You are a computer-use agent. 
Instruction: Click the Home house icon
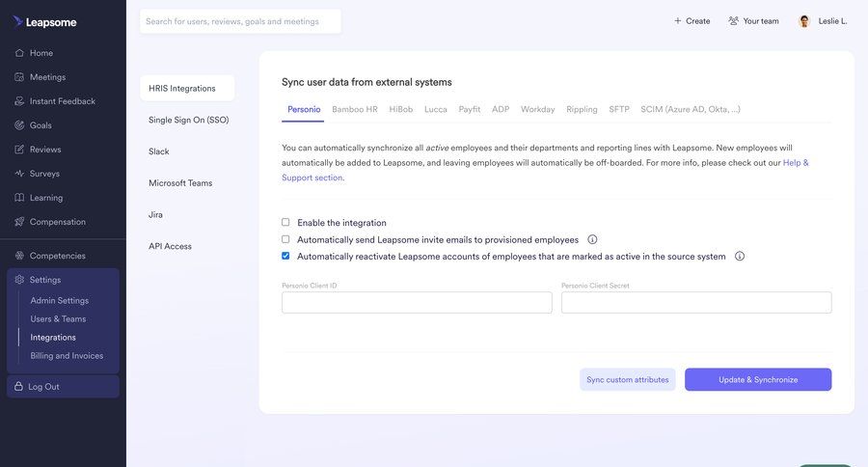coord(19,53)
